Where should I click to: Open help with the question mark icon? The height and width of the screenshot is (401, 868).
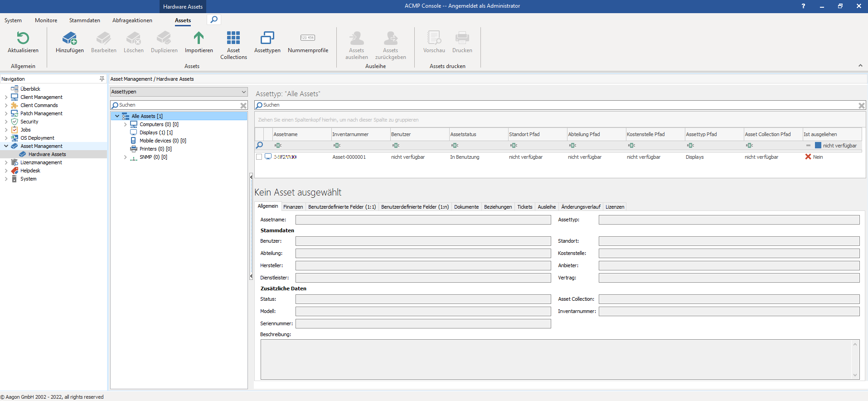pyautogui.click(x=803, y=6)
